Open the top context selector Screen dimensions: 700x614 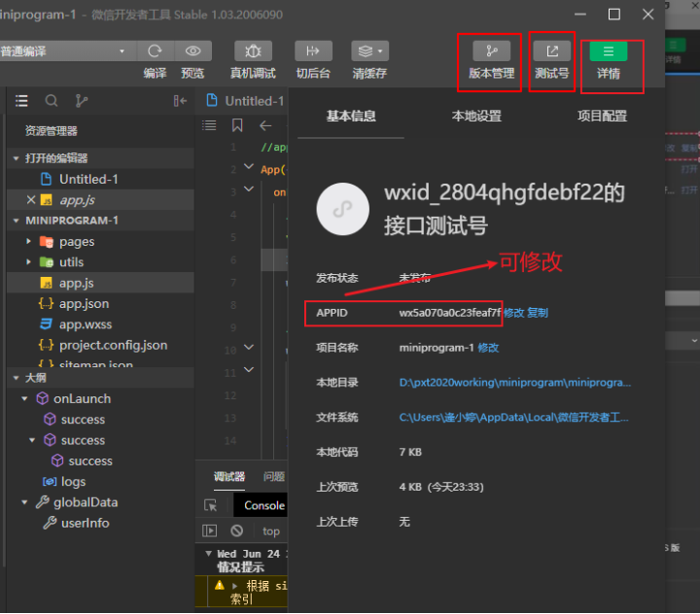(271, 531)
